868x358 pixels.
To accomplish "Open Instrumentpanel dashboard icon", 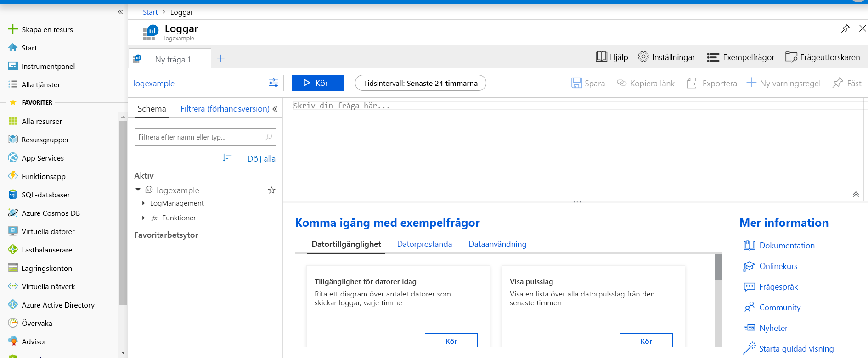I will point(13,66).
